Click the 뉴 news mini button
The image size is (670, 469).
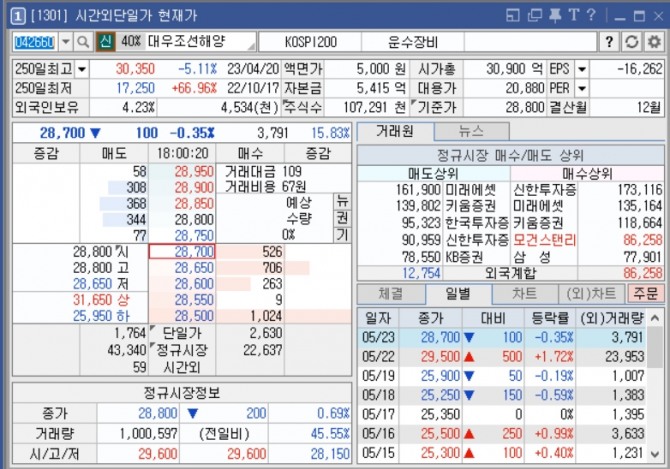(x=342, y=201)
